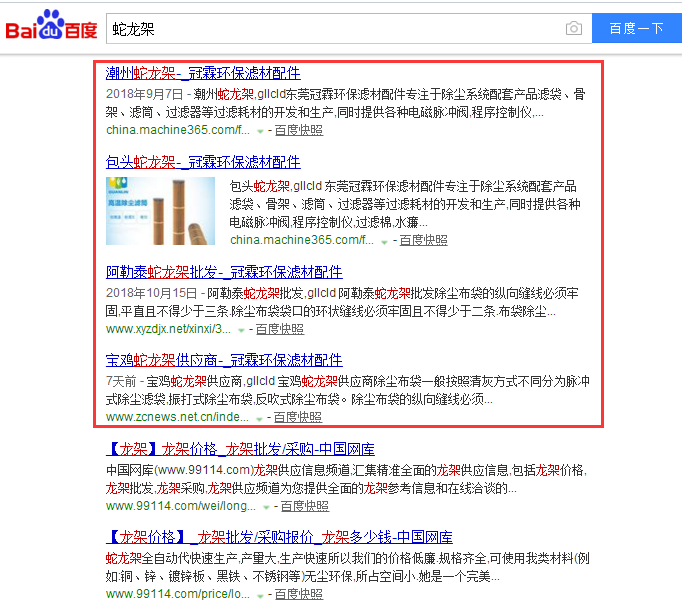Screen dimensions: 682x615
Task: Click URL www.99114.com/wei/long...
Action: (x=181, y=506)
